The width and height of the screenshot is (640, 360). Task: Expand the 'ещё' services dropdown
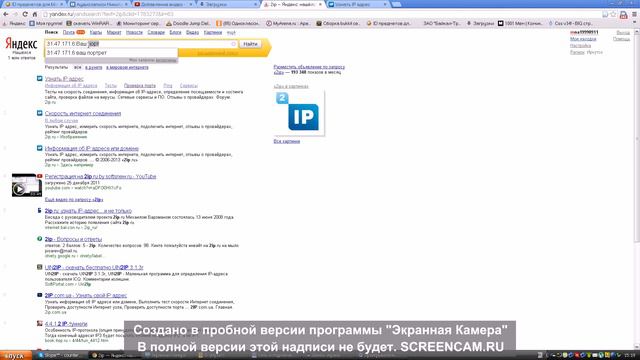pos(231,32)
